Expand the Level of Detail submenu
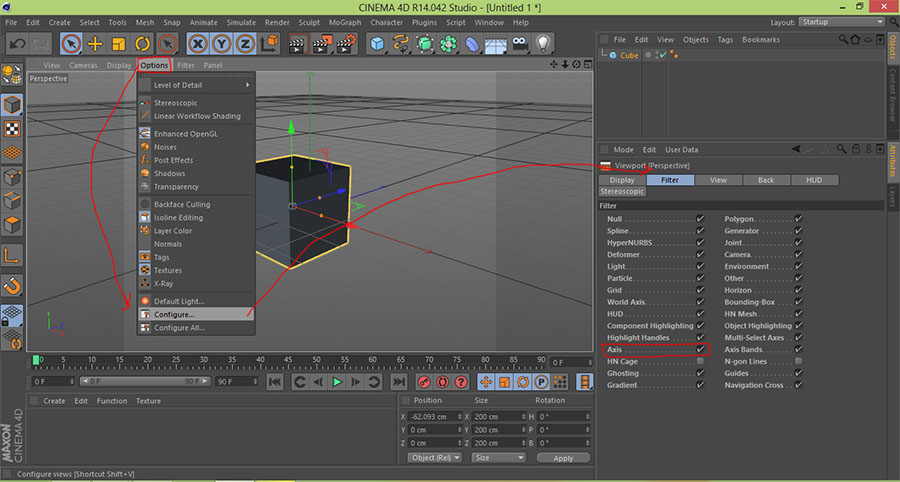 (x=196, y=85)
